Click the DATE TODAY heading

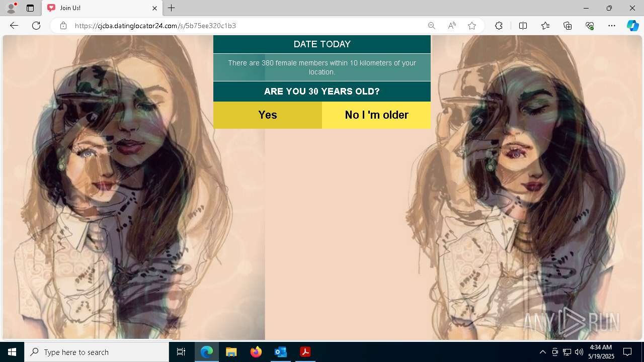coord(322,44)
